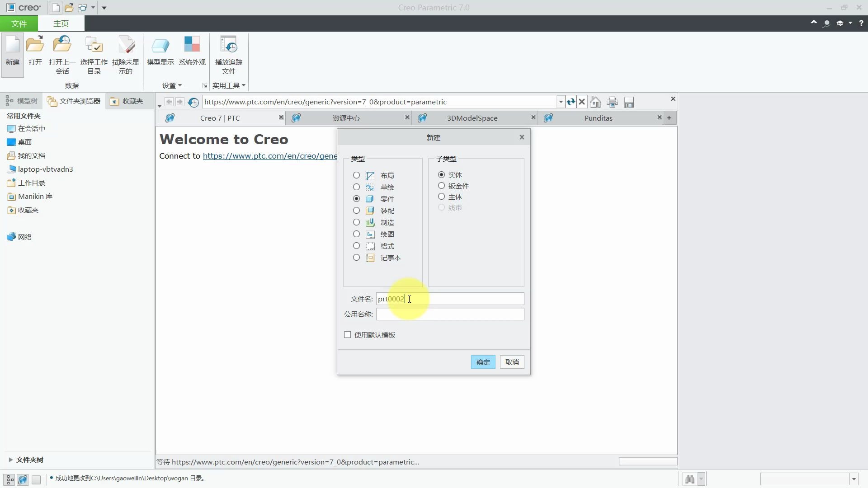
Task: Toggle the 使用默认模板 checkbox
Action: [x=347, y=335]
